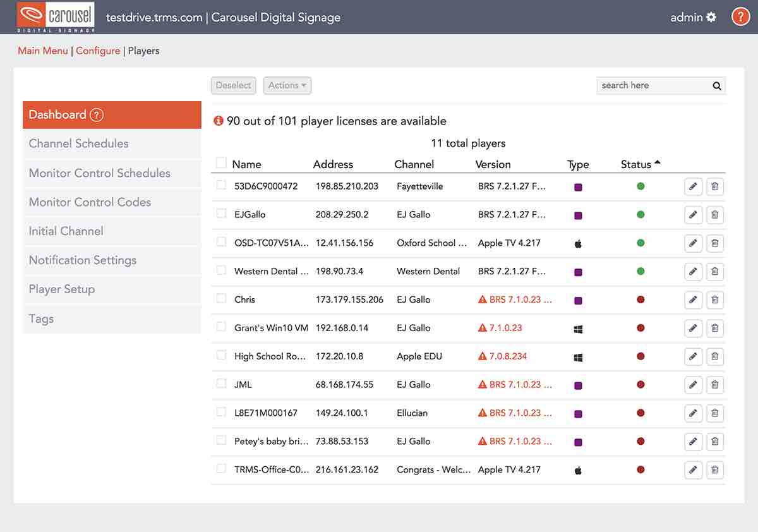Click the green status dot for Western Dental
Viewport: 758px width, 532px height.
[x=641, y=271]
